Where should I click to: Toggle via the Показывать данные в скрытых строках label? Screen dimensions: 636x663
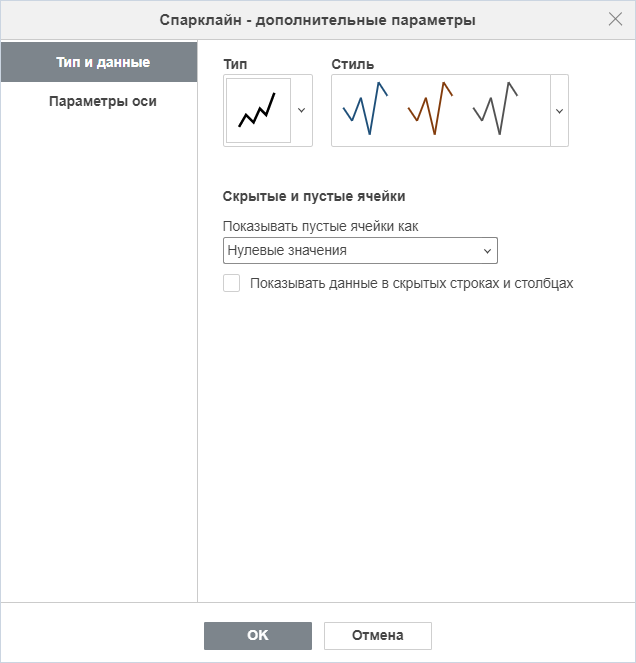click(x=411, y=283)
